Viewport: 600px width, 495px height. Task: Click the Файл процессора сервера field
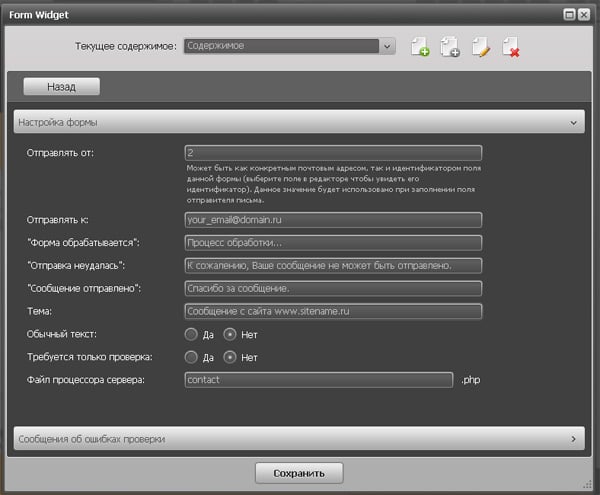319,380
